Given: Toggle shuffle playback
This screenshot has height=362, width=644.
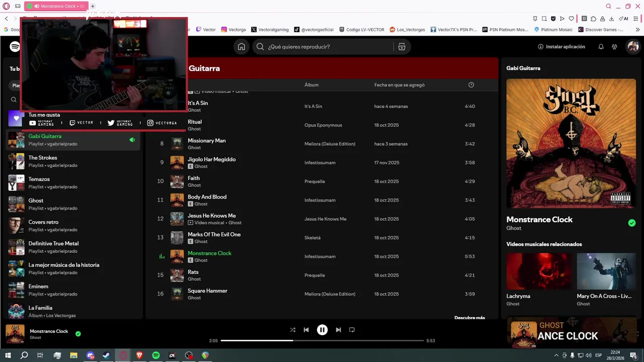Looking at the screenshot, I should coord(293,330).
